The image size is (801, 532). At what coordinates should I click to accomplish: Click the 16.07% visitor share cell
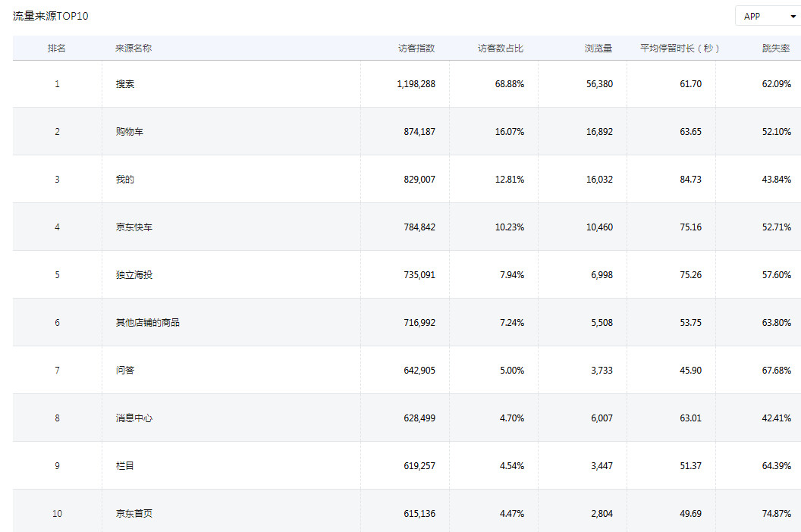[x=509, y=132]
